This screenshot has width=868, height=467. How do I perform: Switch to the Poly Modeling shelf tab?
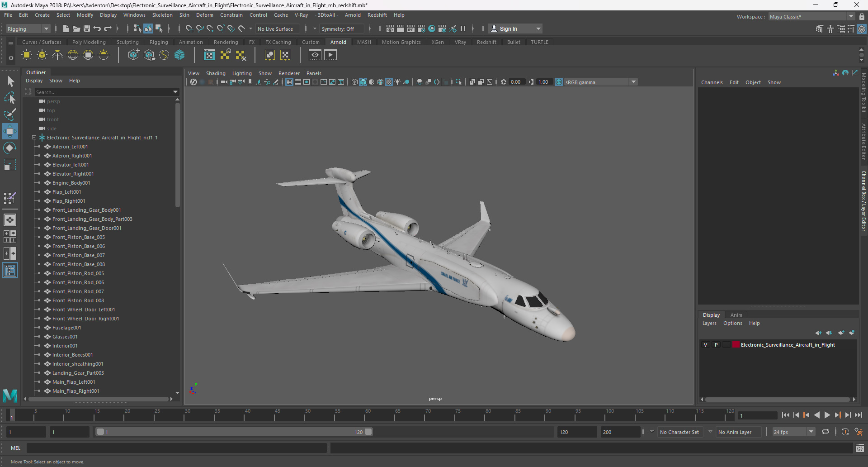tap(89, 42)
